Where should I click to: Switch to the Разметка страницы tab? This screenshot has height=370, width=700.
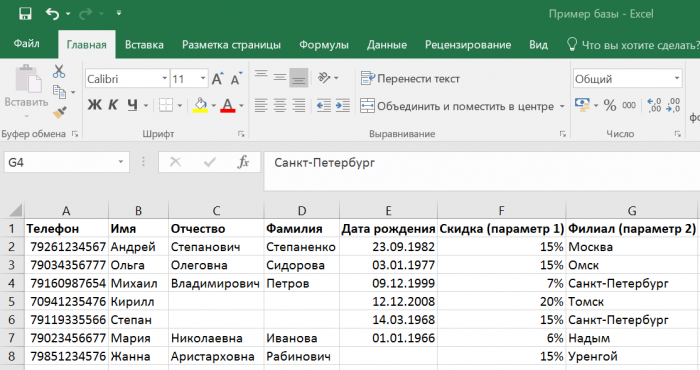point(231,45)
